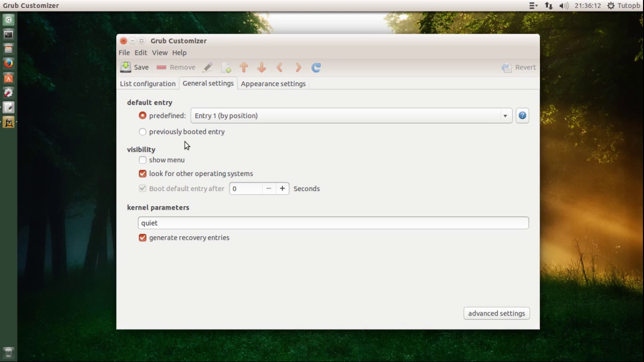Click the move up arrow icon

244,67
